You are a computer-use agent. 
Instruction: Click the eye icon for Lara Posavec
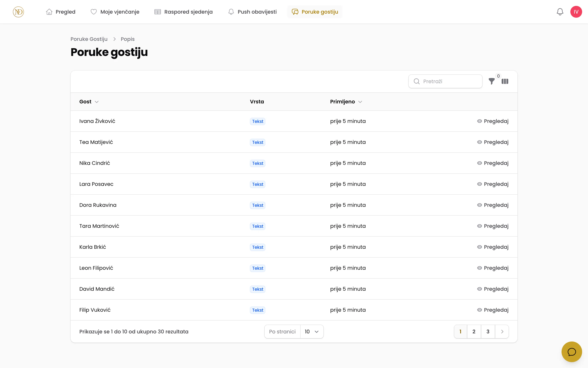479,184
